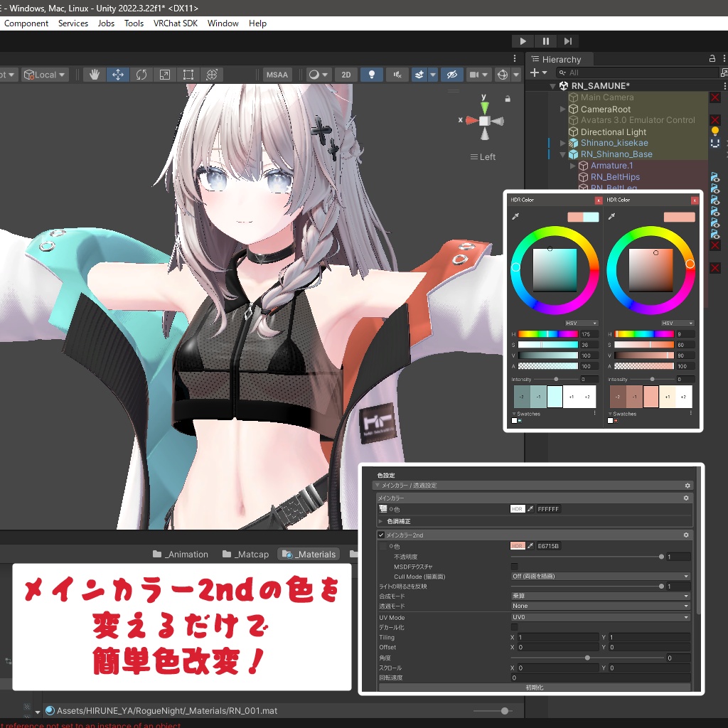
Task: Collapse the RN_Shinano_Base object
Action: [563, 154]
